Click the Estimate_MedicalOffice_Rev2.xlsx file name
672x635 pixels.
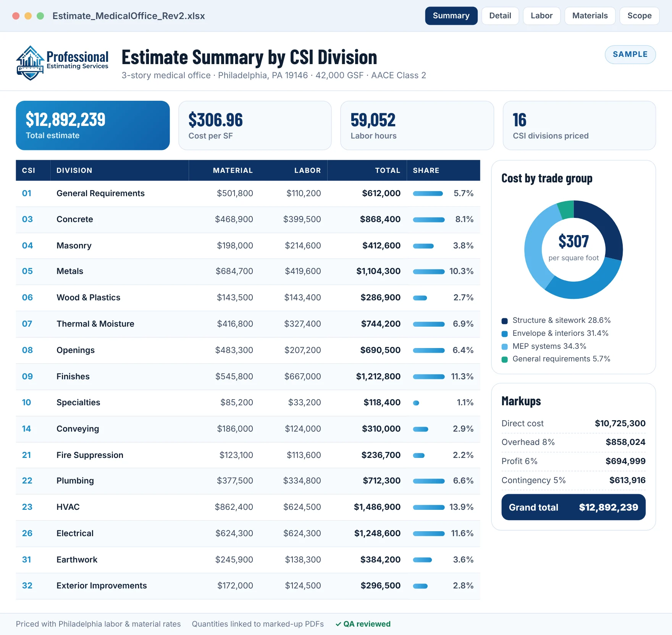(x=129, y=16)
